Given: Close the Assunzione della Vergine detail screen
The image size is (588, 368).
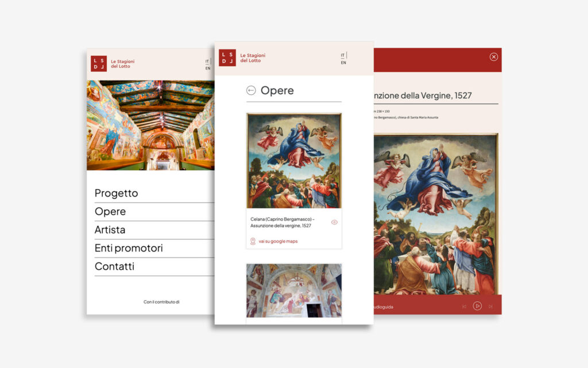Looking at the screenshot, I should [493, 57].
